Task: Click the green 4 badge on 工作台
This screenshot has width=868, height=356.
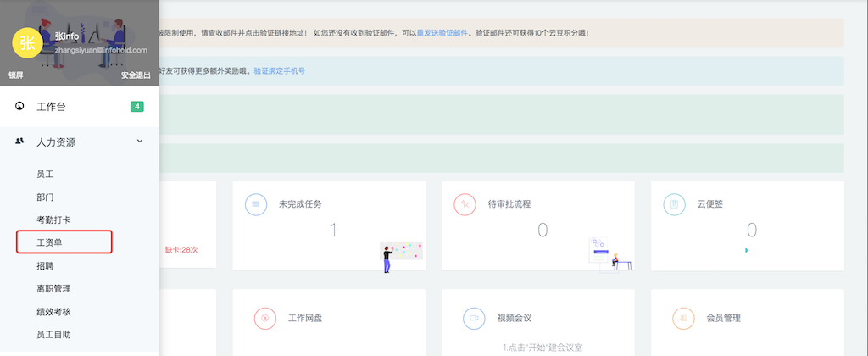Action: click(x=136, y=106)
